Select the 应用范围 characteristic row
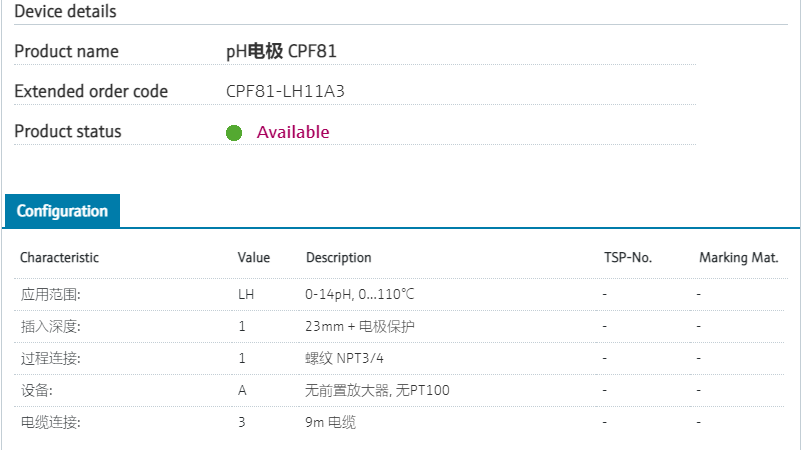The height and width of the screenshot is (450, 801). [x=50, y=295]
